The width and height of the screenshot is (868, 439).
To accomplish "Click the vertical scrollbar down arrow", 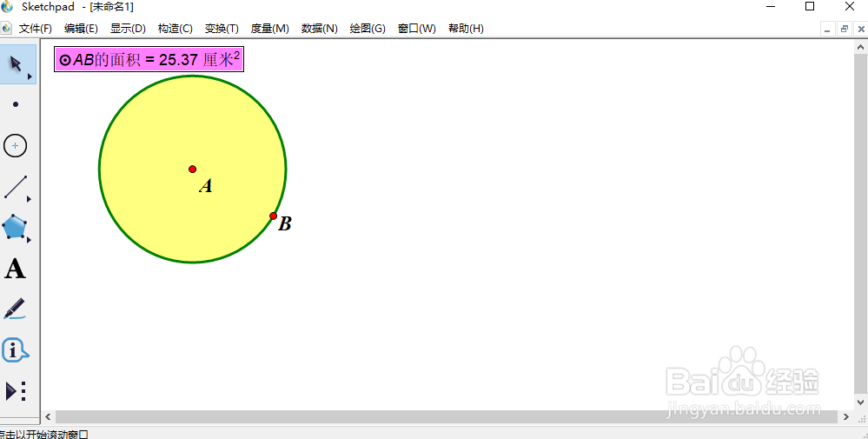I will tap(861, 402).
